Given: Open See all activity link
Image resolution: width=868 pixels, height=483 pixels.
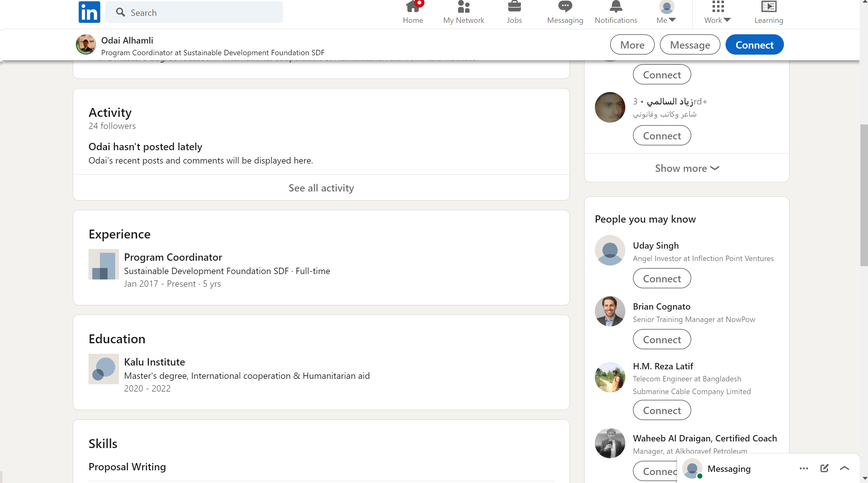Looking at the screenshot, I should coord(321,188).
